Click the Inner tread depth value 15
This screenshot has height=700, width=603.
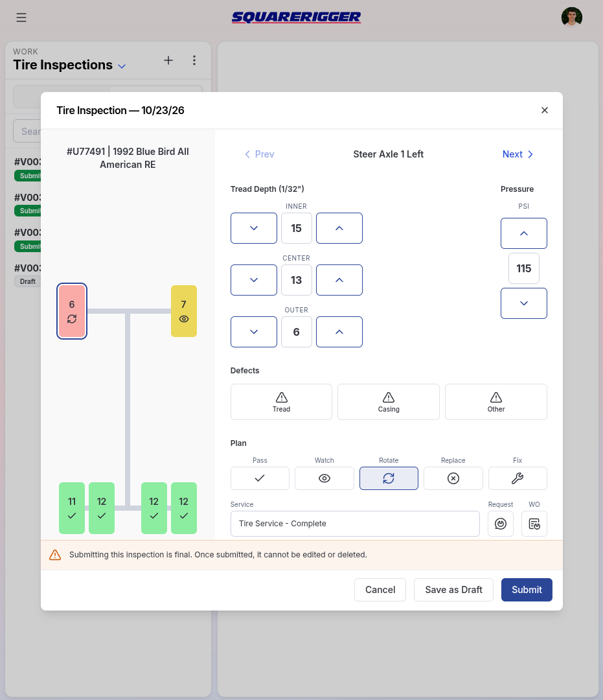[296, 228]
